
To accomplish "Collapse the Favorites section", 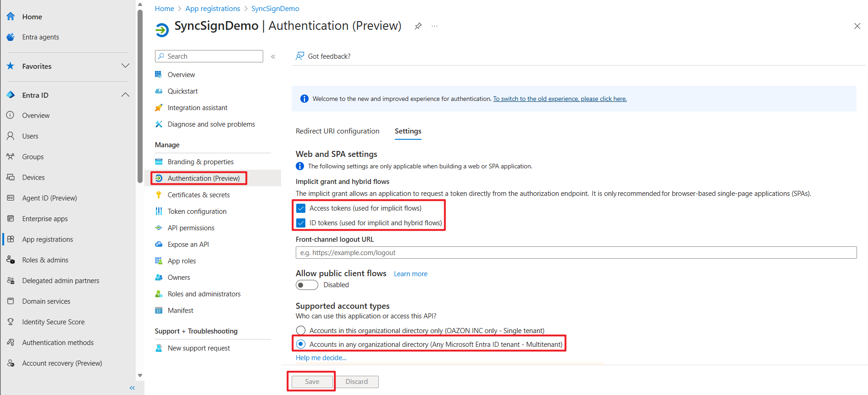I will 125,66.
